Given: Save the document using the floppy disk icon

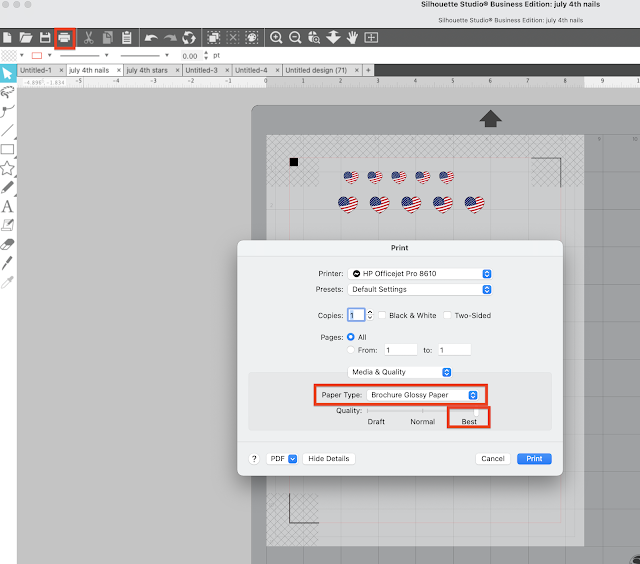Looking at the screenshot, I should pyautogui.click(x=45, y=38).
